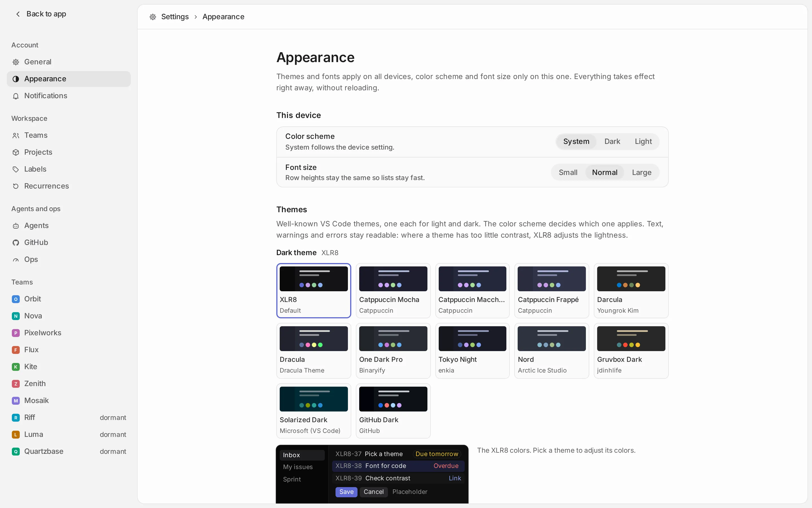This screenshot has width=812, height=508.
Task: Open the Mosaik team
Action: (69, 400)
